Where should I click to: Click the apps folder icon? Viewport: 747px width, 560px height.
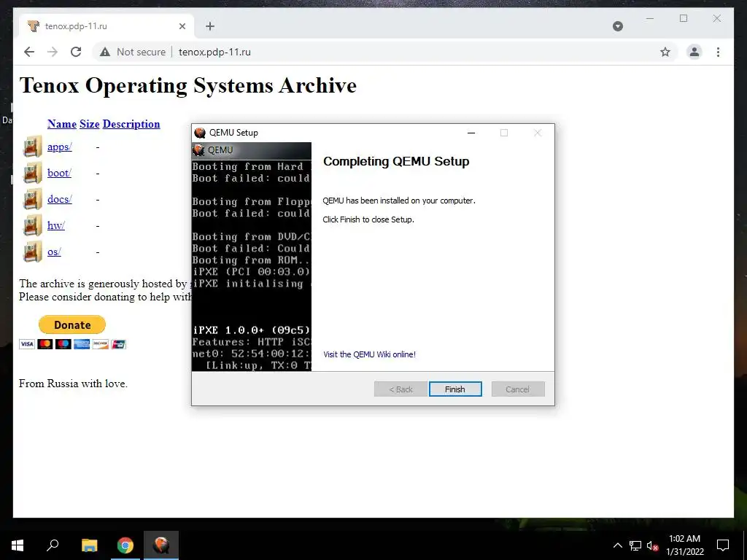tap(32, 147)
